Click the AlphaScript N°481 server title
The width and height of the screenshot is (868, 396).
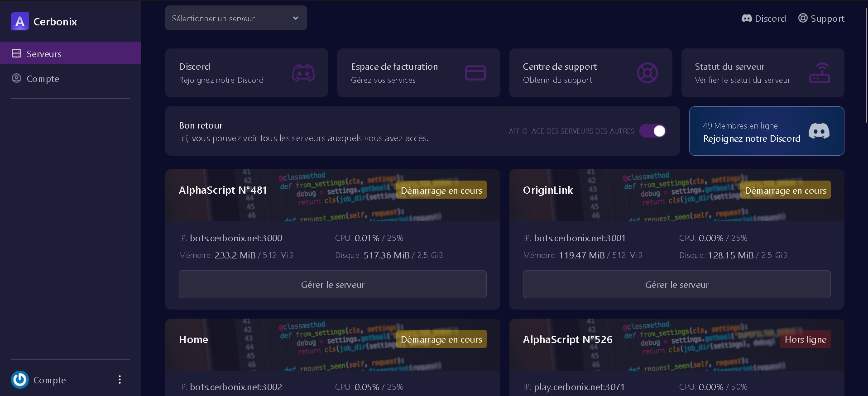223,190
